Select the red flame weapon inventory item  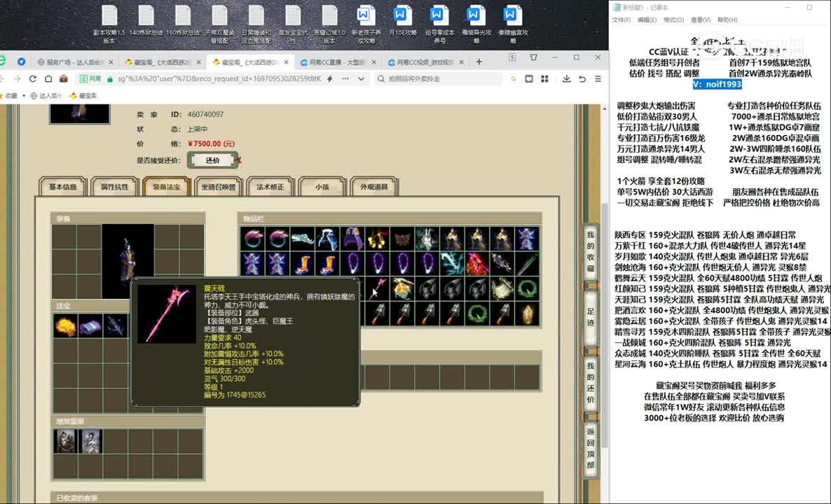tap(477, 264)
